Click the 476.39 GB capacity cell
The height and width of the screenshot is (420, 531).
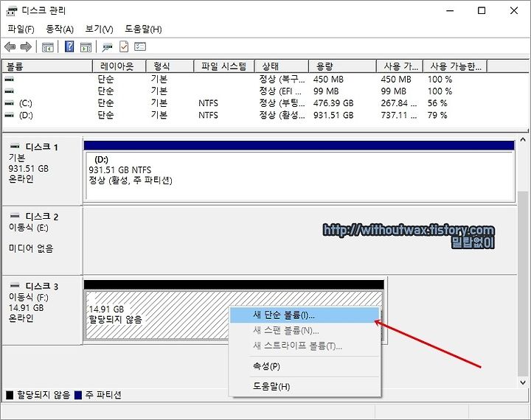(x=333, y=103)
